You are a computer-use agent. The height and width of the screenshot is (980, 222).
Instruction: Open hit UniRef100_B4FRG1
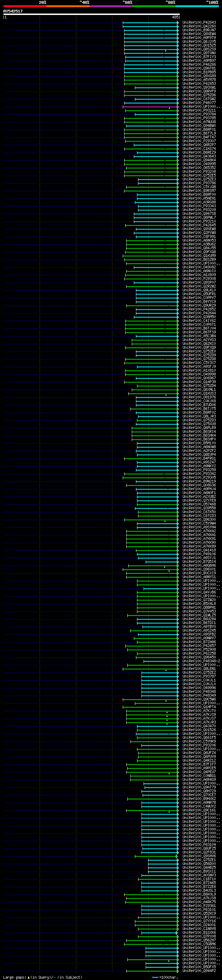coord(199,459)
